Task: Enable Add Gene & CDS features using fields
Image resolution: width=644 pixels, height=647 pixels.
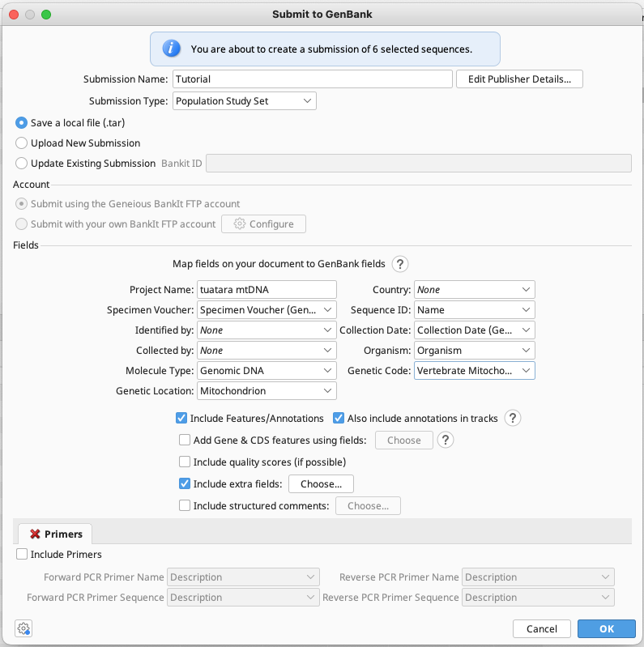Action: (x=185, y=441)
